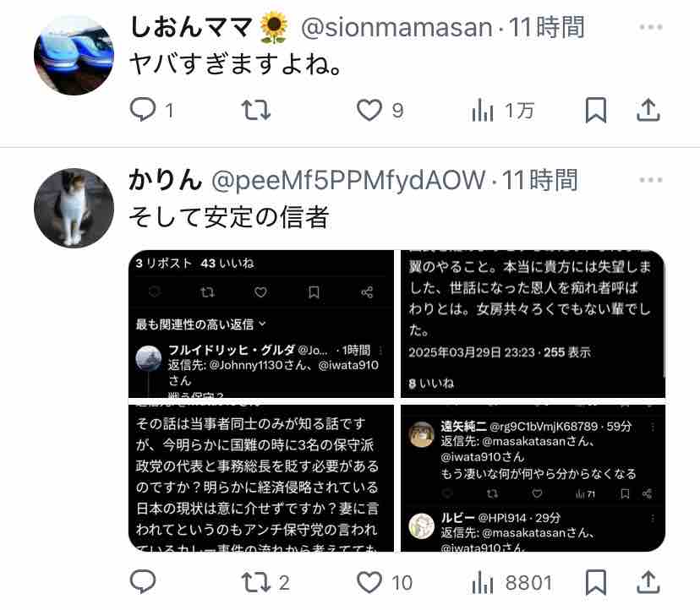Open top-left screenshot with 3 リポスト
700x610 pixels.
click(261, 324)
